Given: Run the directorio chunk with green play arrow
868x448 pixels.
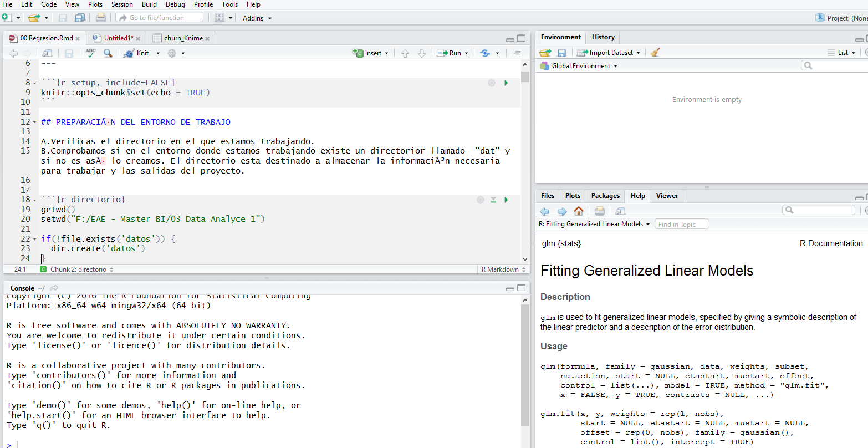Looking at the screenshot, I should point(506,200).
